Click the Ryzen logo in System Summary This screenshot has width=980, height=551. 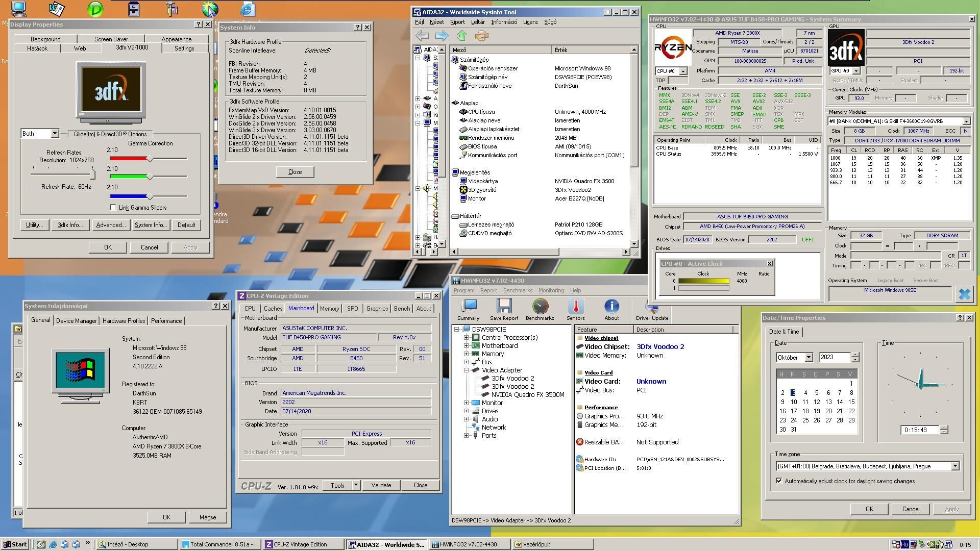(x=673, y=47)
